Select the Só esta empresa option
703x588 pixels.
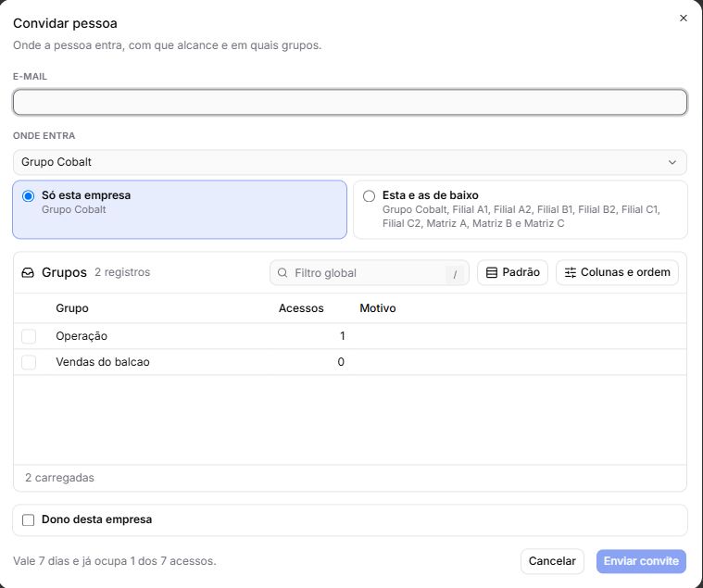180,209
